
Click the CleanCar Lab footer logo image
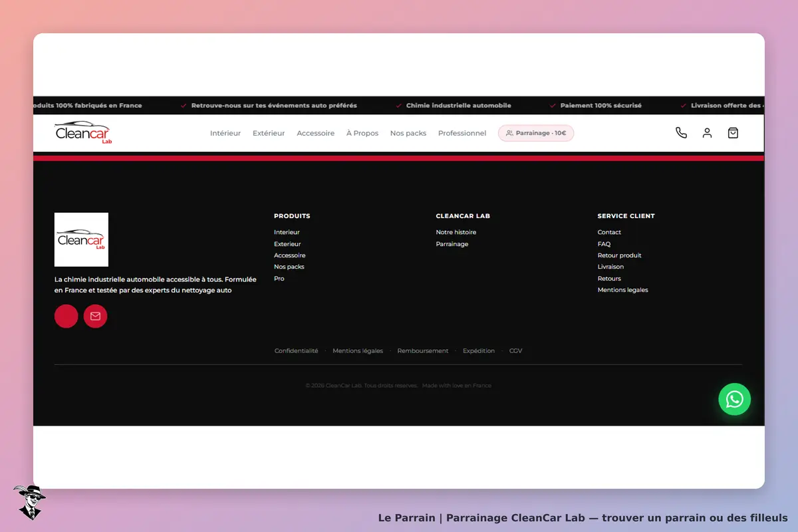pyautogui.click(x=81, y=239)
